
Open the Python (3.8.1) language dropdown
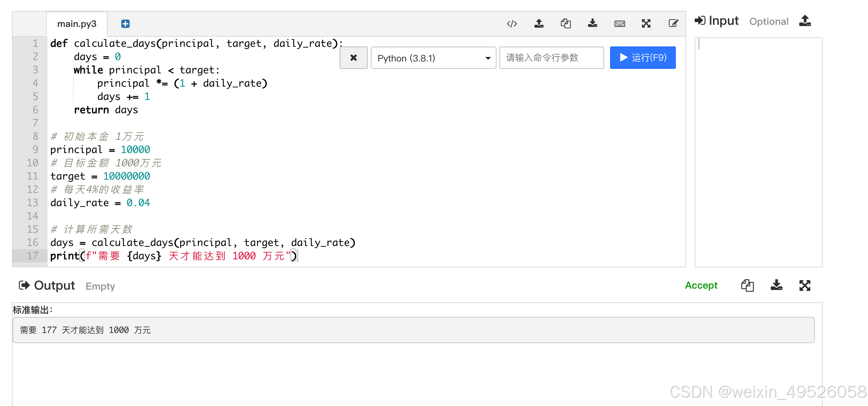pos(433,58)
